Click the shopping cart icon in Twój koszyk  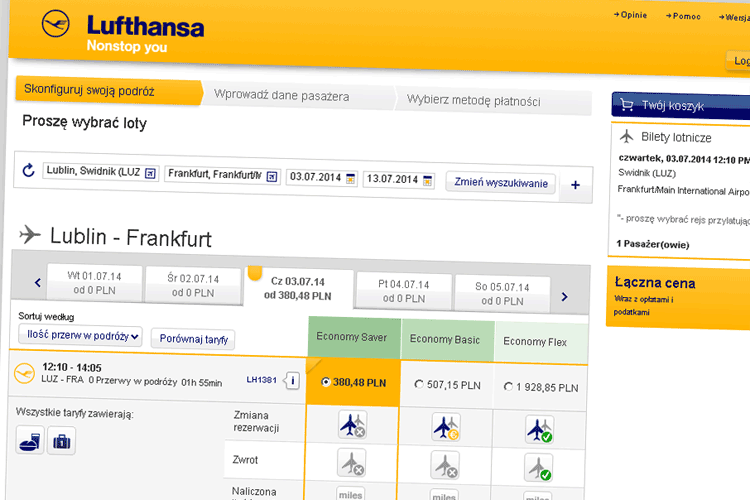click(x=627, y=104)
